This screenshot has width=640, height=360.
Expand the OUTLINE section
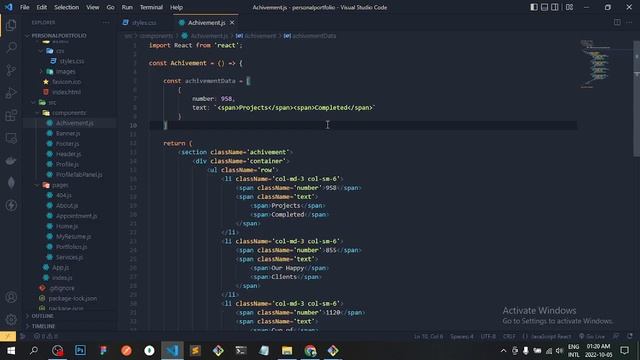pyautogui.click(x=42, y=316)
